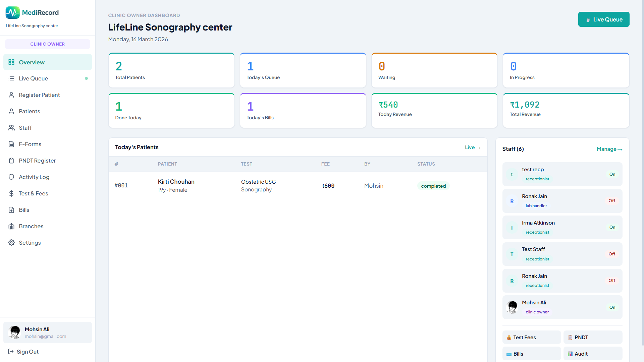Viewport: 644px width, 362px height.
Task: Open Bills in the sidebar navigation
Action: pos(24,210)
